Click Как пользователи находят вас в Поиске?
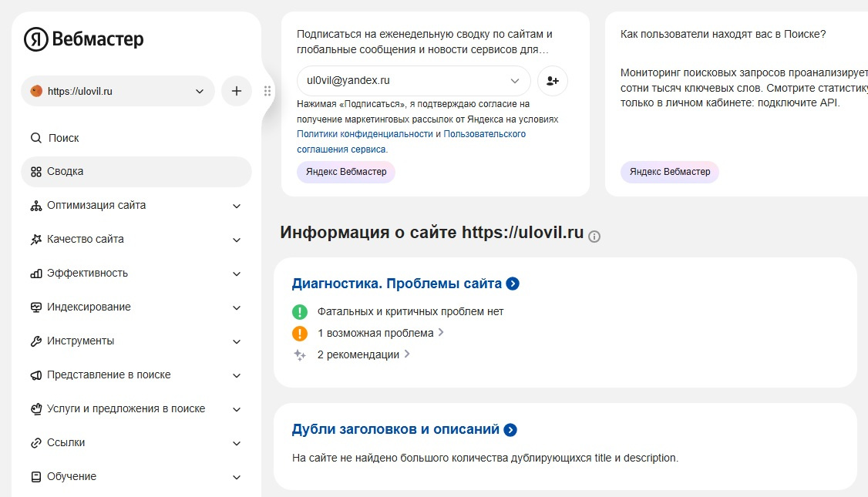The height and width of the screenshot is (497, 868). (723, 35)
